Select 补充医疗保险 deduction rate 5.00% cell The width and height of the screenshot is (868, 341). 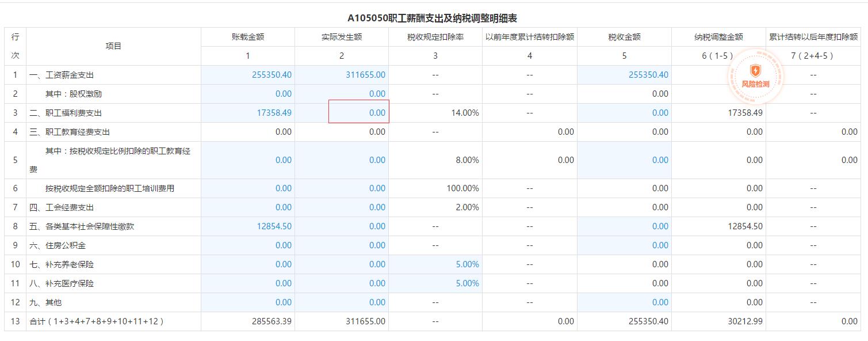coord(435,283)
